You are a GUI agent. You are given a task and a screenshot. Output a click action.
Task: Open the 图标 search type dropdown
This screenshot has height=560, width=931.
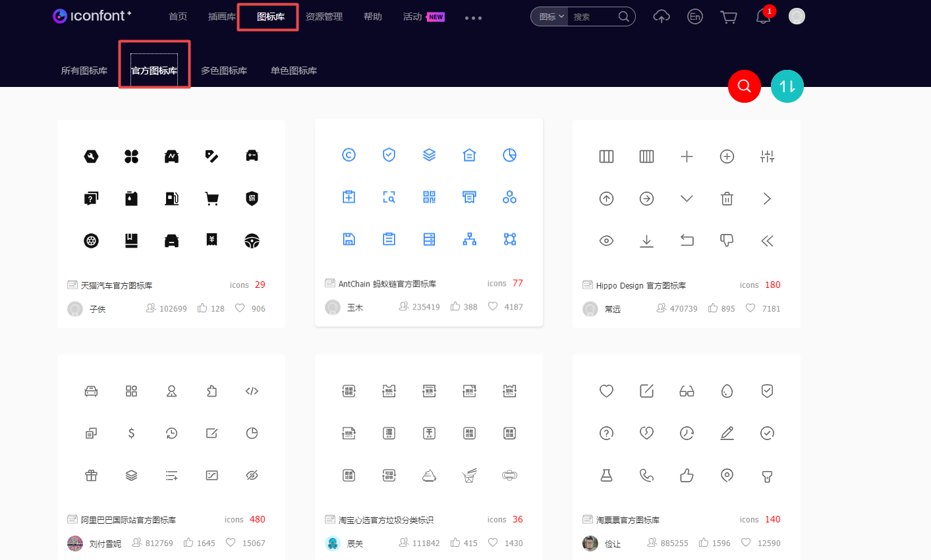point(551,16)
